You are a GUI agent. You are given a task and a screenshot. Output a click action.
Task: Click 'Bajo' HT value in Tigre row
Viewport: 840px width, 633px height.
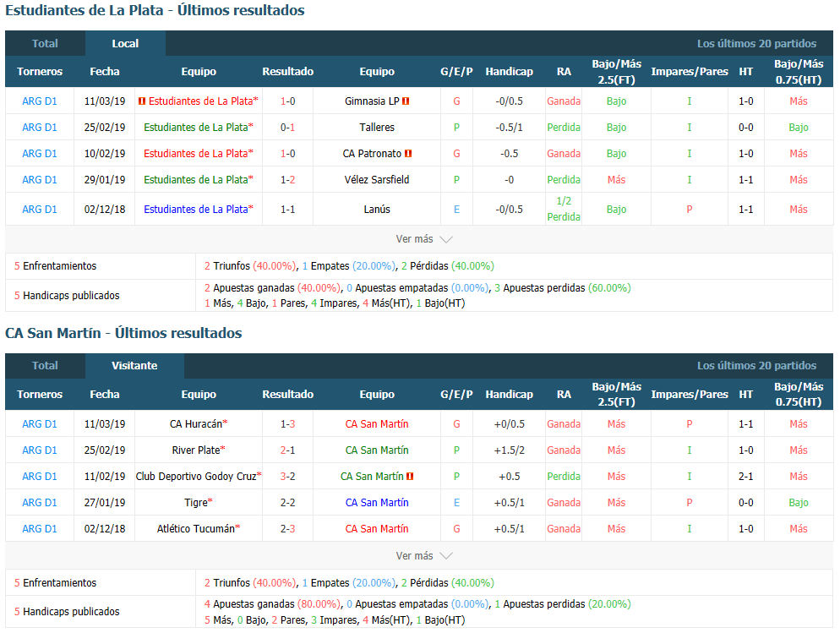click(799, 503)
